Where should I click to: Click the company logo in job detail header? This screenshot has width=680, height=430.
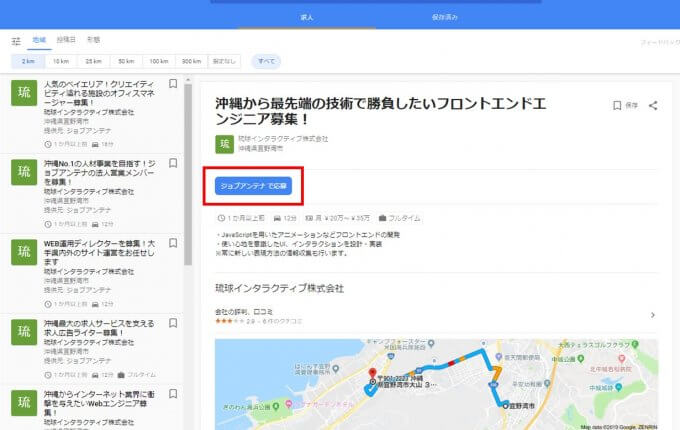coord(224,144)
